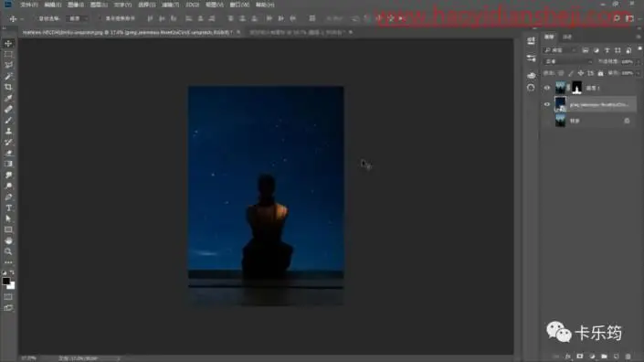Open the Opacity slider dropdown arrow

[x=638, y=61]
